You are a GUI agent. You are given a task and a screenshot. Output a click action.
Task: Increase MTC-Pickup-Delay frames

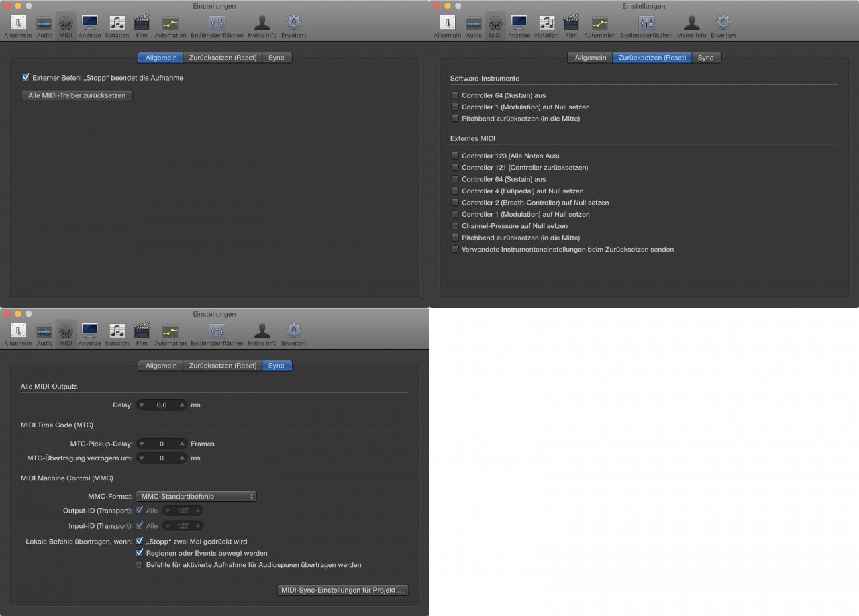pos(182,444)
